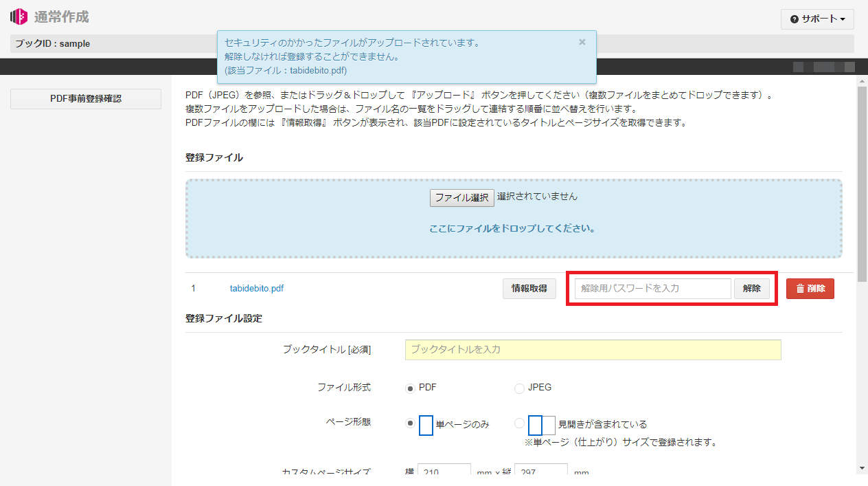The width and height of the screenshot is (868, 486).
Task: Select the JPEG file format radio button
Action: point(519,388)
